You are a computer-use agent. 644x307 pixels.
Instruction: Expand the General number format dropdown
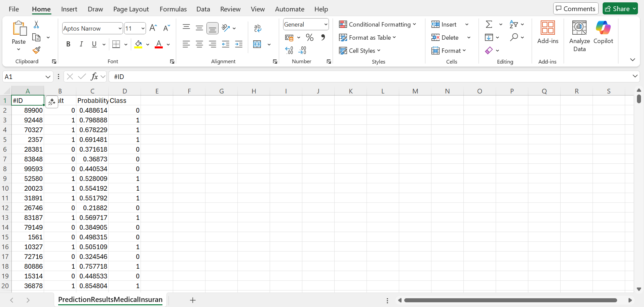coord(326,25)
